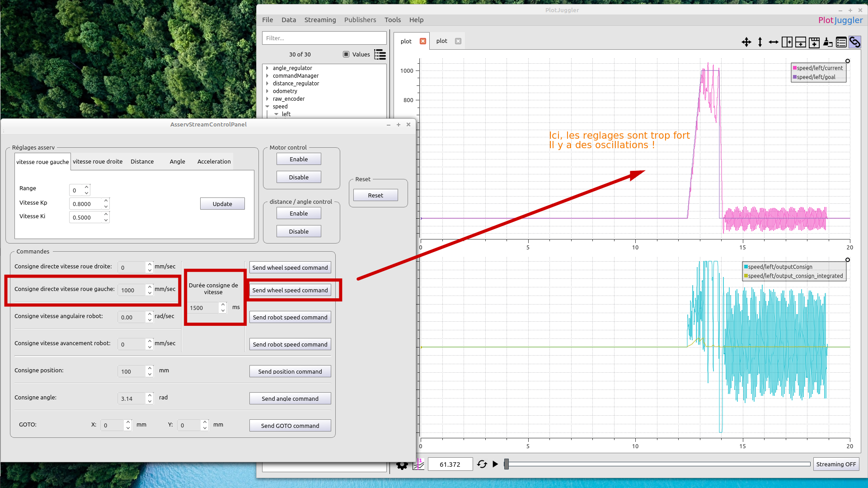Expand the odometry tree node
Viewport: 868px width, 488px height.
click(x=267, y=91)
